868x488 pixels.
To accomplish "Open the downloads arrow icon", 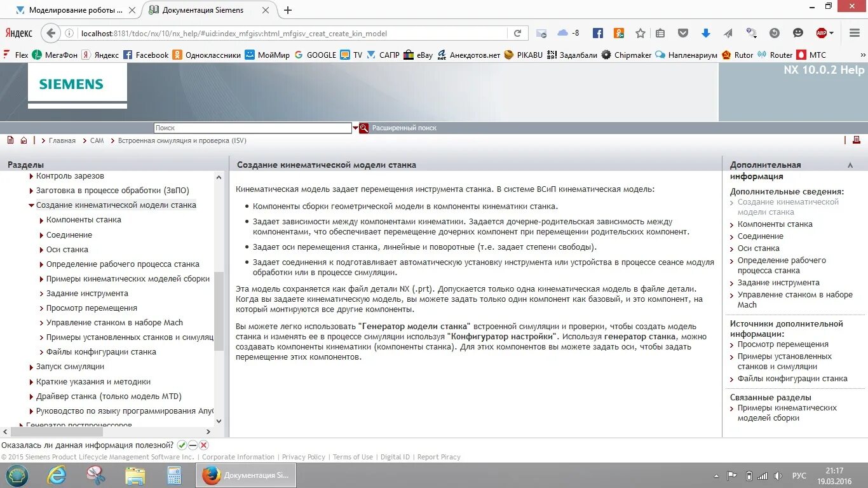I will [705, 33].
